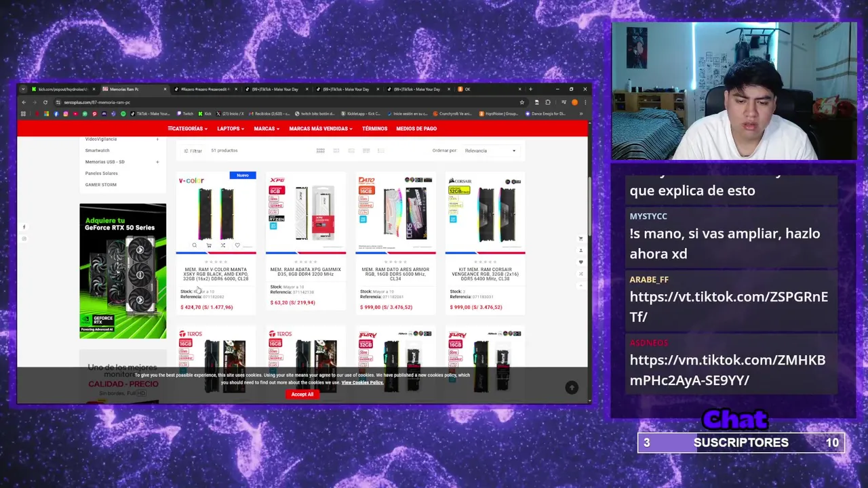Open the Twitch bookmark
This screenshot has height=488, width=868.
[x=185, y=114]
